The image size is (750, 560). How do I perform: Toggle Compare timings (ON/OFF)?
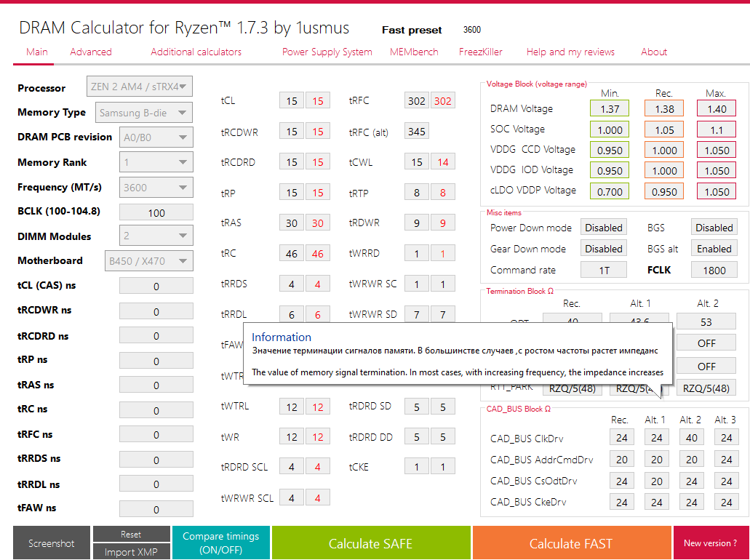(221, 543)
